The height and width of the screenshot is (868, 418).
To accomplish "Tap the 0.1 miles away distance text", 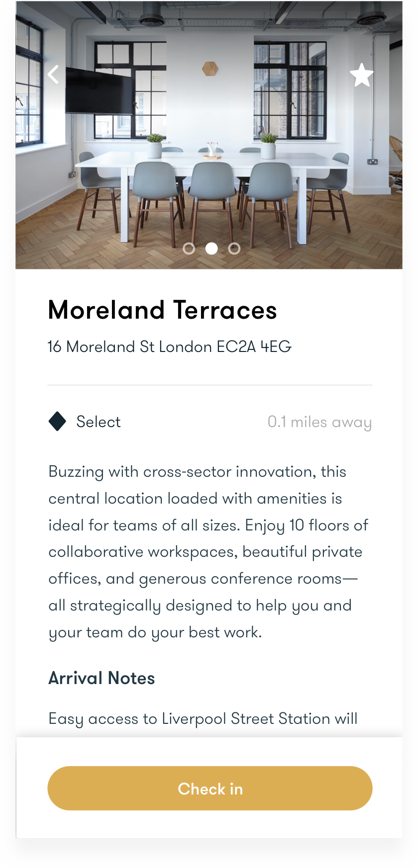I will [319, 422].
